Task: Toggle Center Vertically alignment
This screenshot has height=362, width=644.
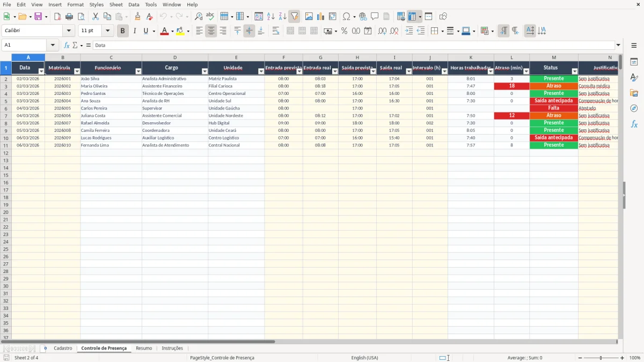Action: (249, 31)
